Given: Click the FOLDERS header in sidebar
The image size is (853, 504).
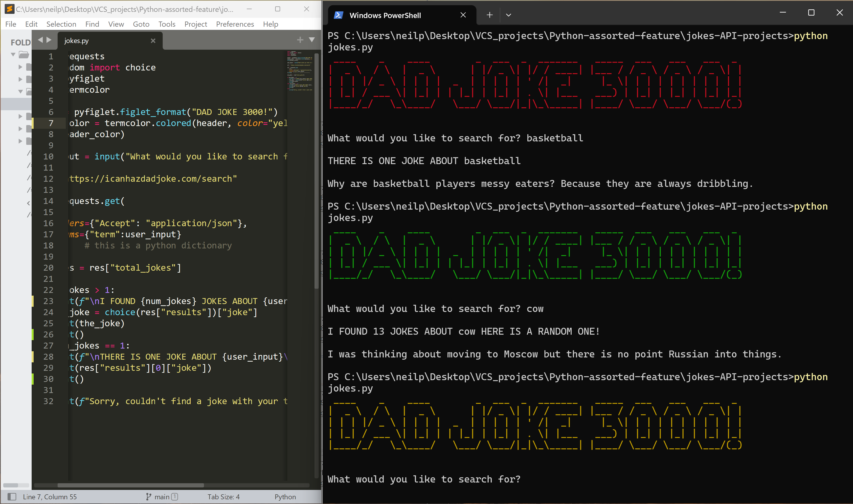Looking at the screenshot, I should [x=21, y=43].
